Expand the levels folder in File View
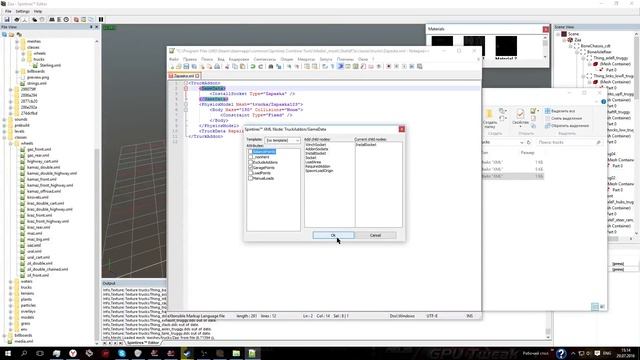This screenshot has width=640, height=360. pyautogui.click(x=4, y=131)
